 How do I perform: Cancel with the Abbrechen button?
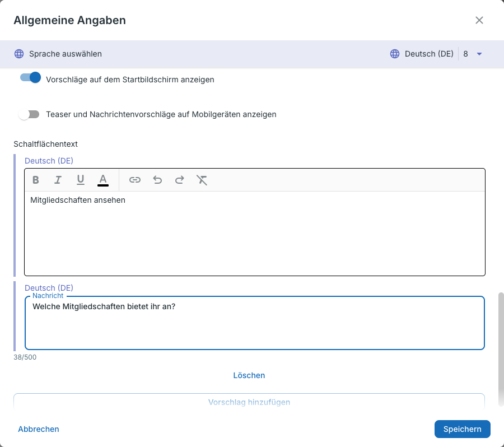pos(39,429)
